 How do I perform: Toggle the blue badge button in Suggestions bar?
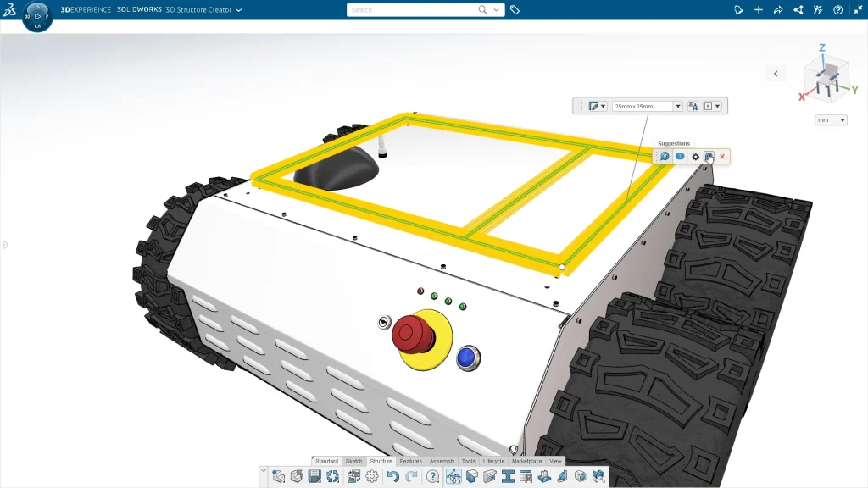680,157
